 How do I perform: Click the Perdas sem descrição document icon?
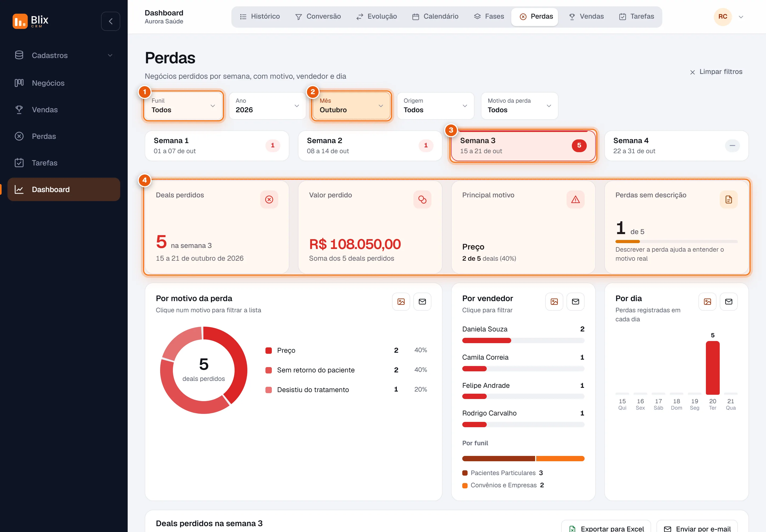[729, 199]
